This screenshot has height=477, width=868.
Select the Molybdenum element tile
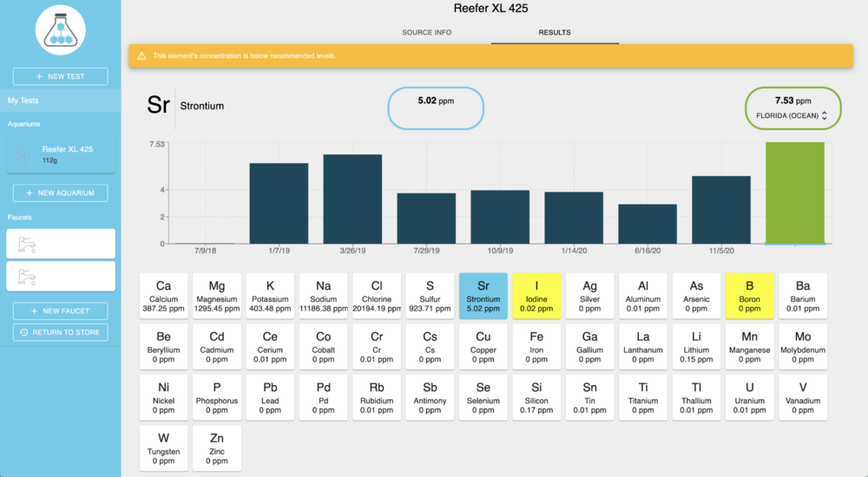[x=803, y=346]
